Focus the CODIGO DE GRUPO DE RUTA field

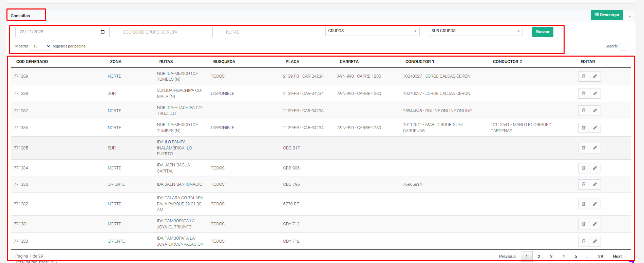point(166,32)
